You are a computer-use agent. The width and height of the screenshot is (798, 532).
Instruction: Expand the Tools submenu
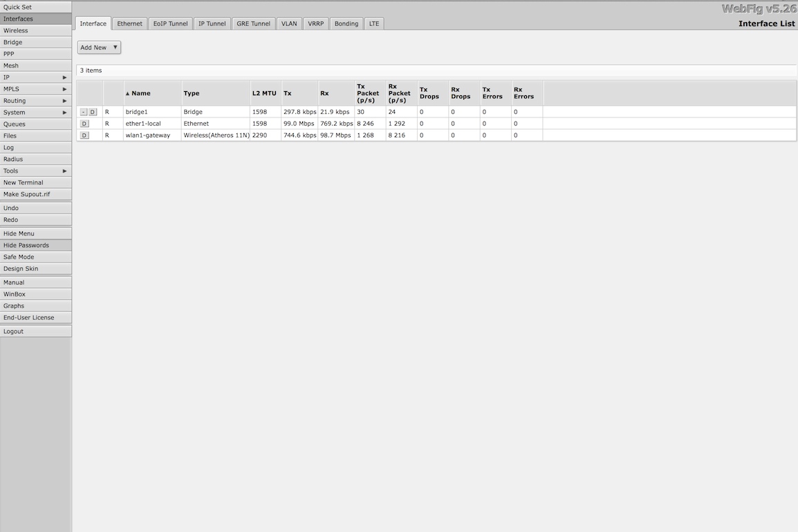coord(35,171)
